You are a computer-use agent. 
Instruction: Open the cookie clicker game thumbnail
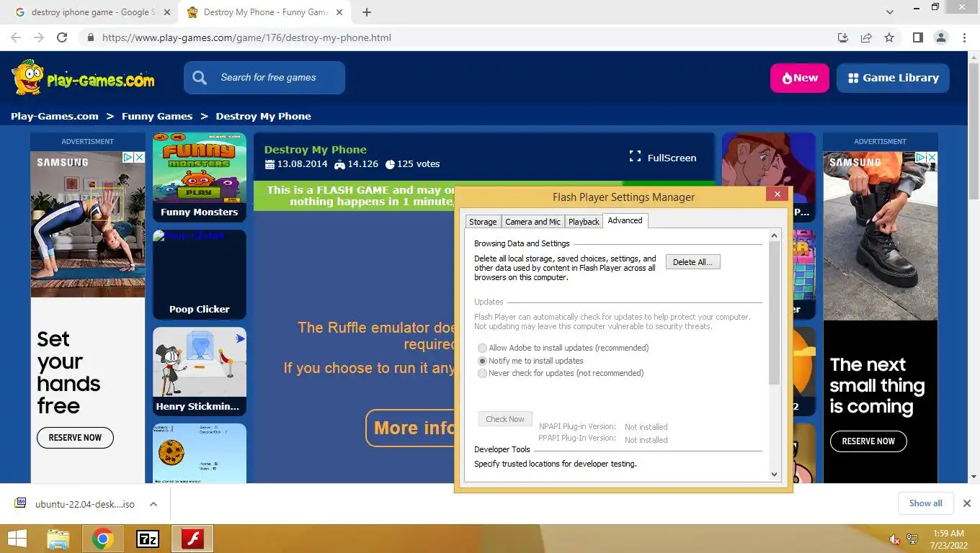click(x=200, y=453)
